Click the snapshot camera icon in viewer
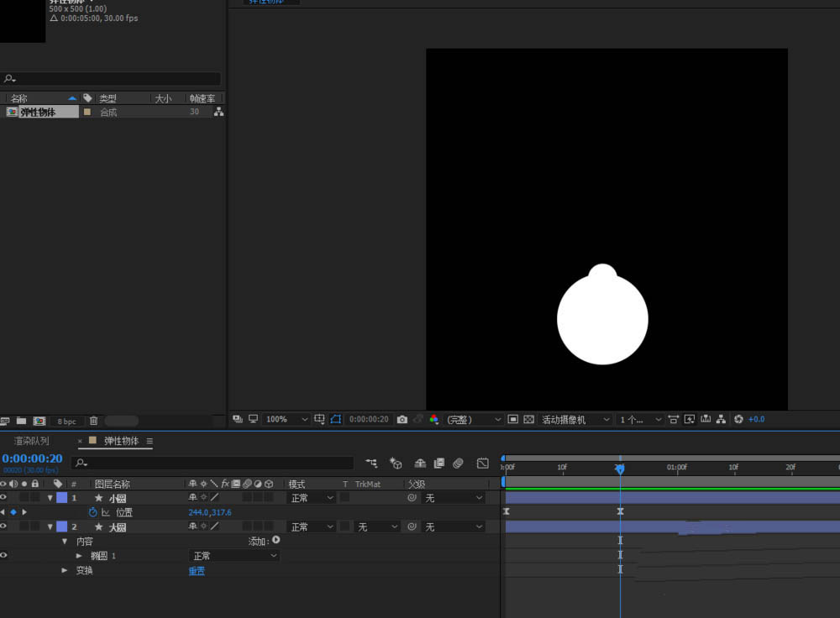The width and height of the screenshot is (840, 618). (402, 419)
